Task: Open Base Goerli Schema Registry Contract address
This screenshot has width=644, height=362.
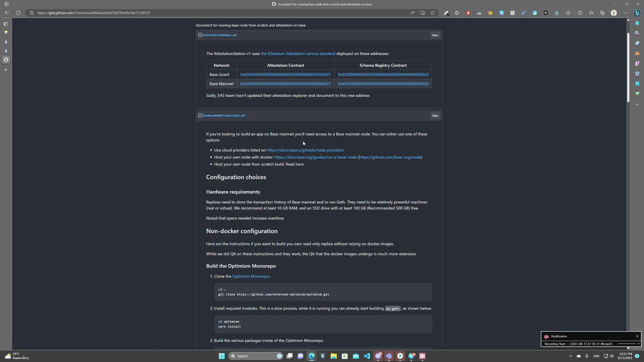Action: click(383, 74)
